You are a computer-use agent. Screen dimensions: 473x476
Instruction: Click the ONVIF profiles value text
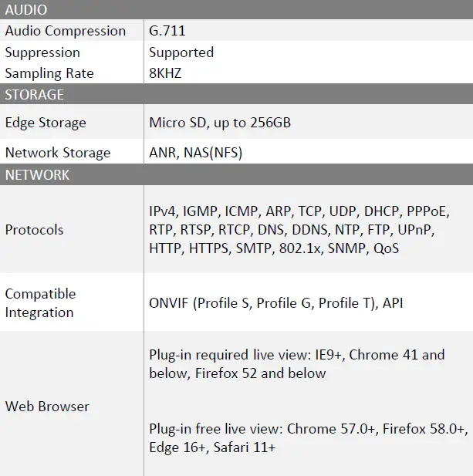tap(275, 303)
